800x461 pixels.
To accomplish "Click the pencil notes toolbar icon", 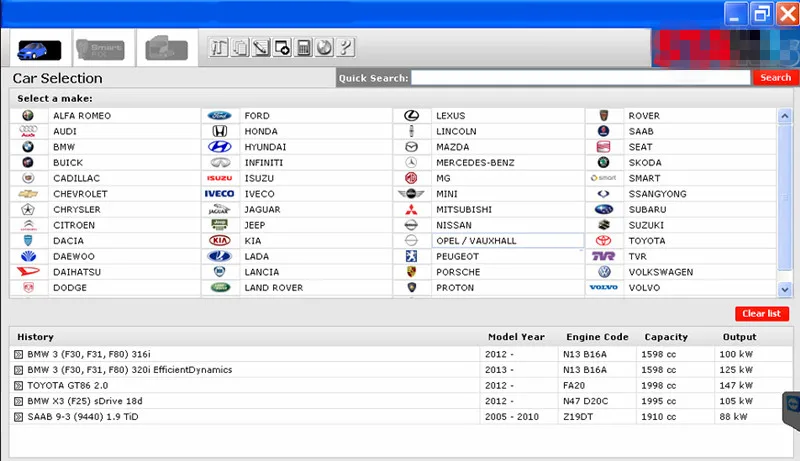I will pos(261,48).
